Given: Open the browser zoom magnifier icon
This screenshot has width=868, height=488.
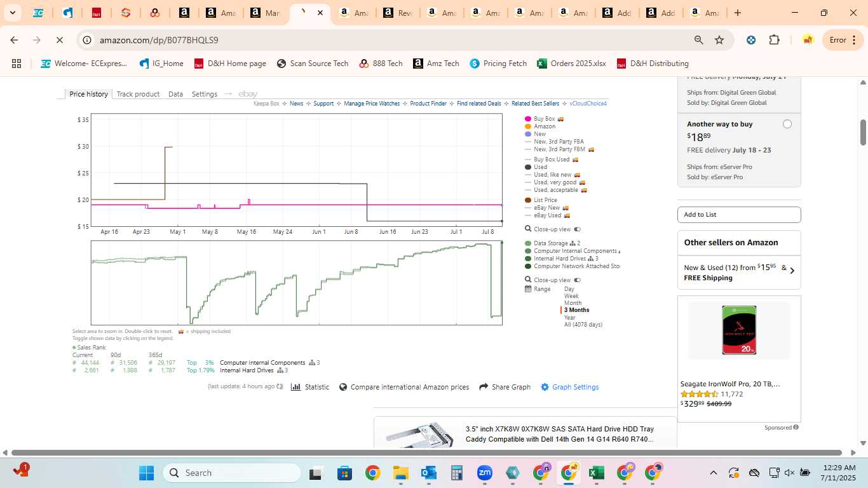Looking at the screenshot, I should [x=699, y=40].
